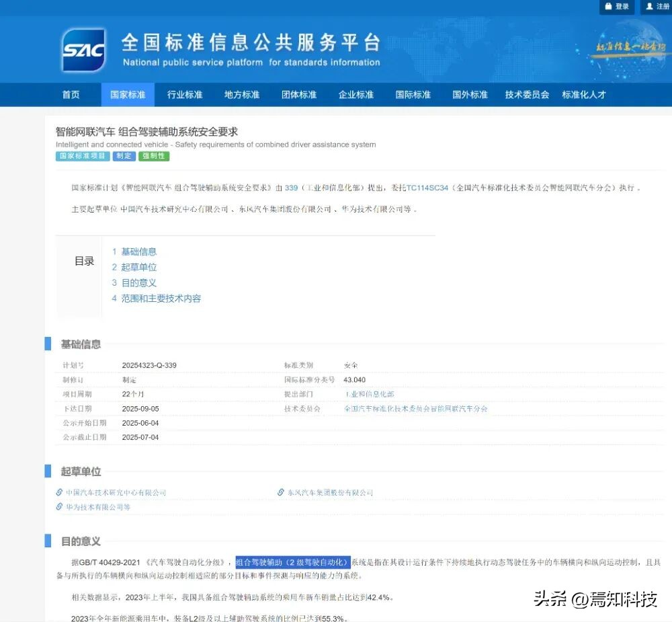This screenshot has width=672, height=622.
Task: Click the 注册 register button
Action: click(x=657, y=7)
